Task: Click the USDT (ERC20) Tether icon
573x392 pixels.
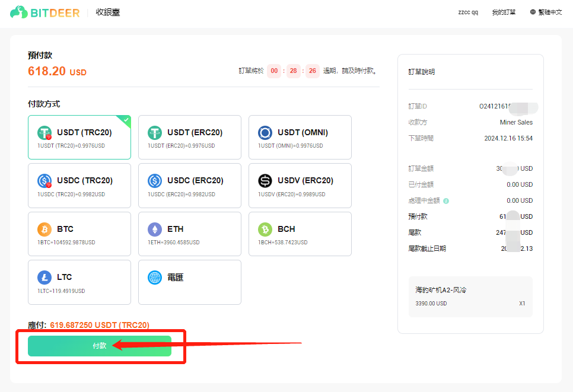Action: coord(155,133)
